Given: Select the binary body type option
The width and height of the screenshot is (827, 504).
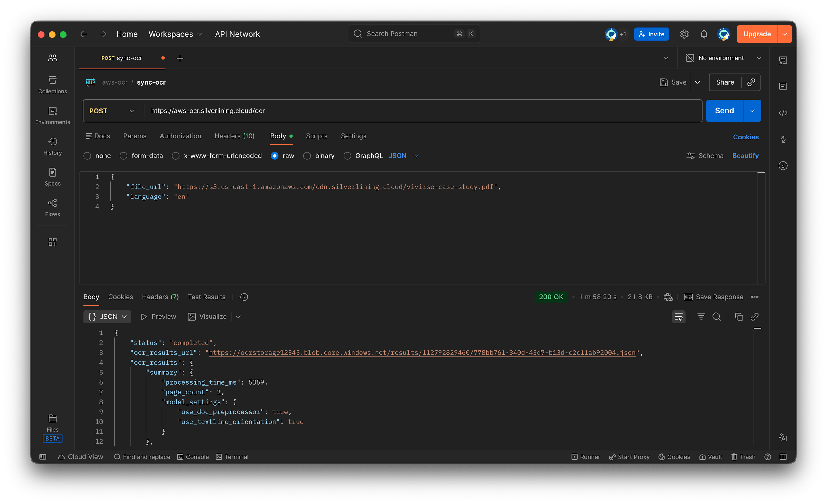Looking at the screenshot, I should point(307,156).
